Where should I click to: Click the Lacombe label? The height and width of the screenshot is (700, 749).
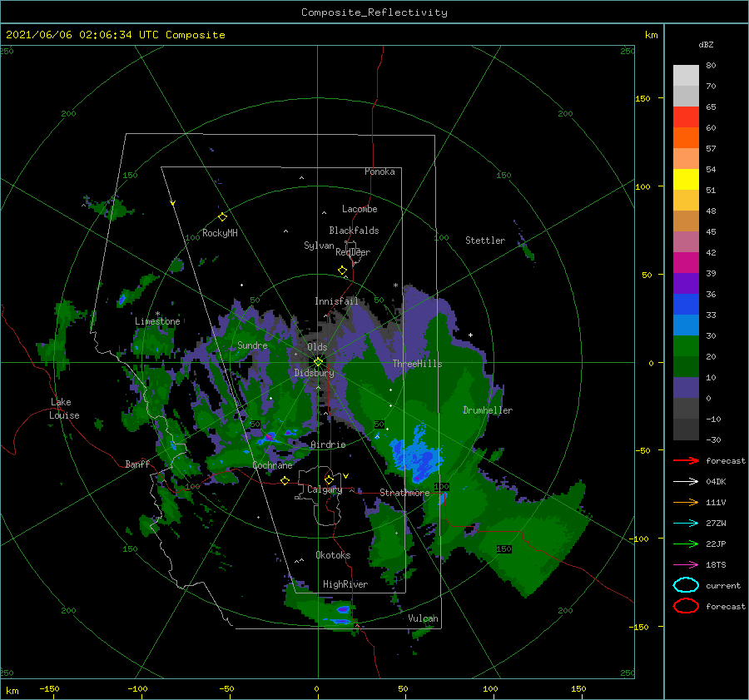pyautogui.click(x=360, y=209)
